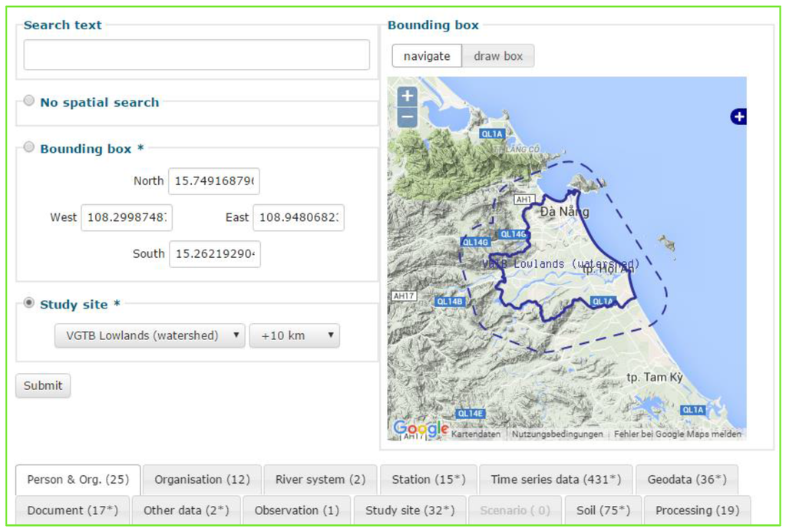Focus the North coordinate field
Image resolution: width=786 pixels, height=532 pixels.
click(214, 181)
